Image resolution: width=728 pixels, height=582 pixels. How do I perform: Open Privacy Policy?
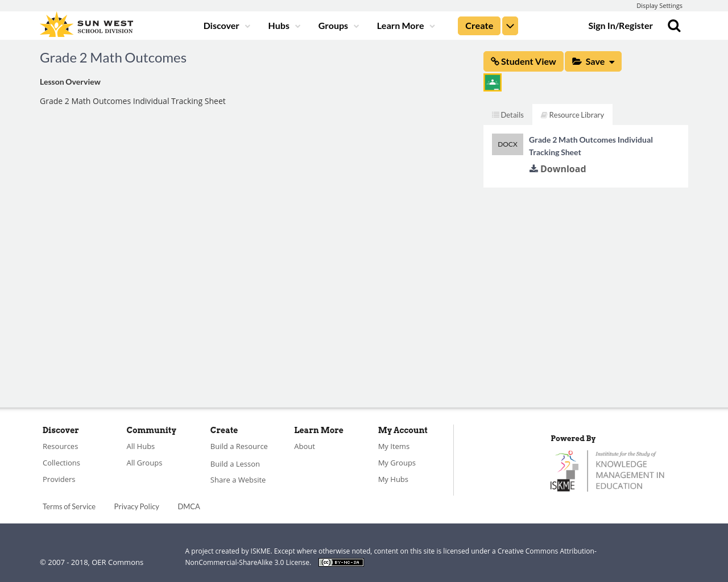[x=136, y=507]
